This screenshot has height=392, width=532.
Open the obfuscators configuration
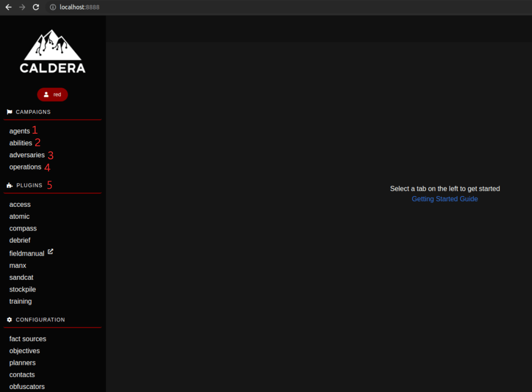[x=27, y=386]
